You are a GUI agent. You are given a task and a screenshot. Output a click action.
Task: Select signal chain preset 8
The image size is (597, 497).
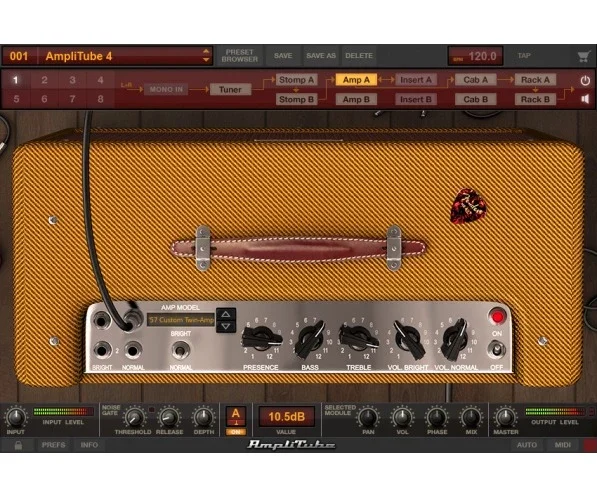[x=101, y=99]
